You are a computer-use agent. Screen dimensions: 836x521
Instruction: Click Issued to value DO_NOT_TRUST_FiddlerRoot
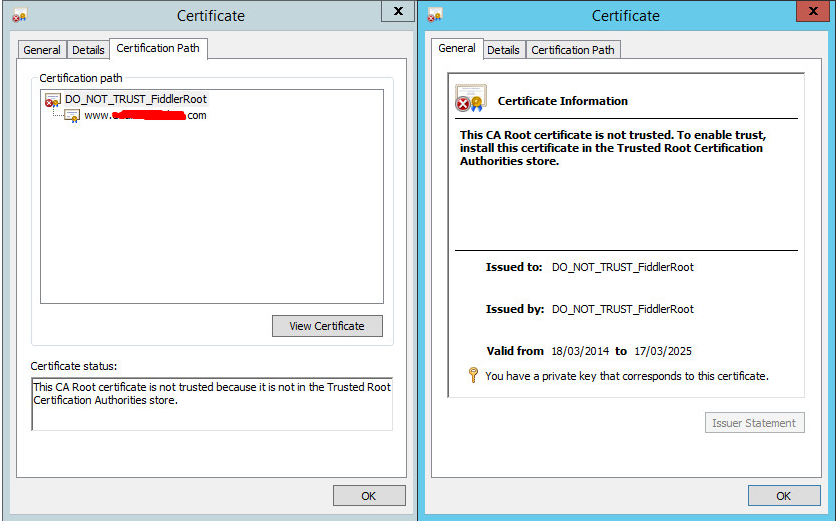point(622,267)
